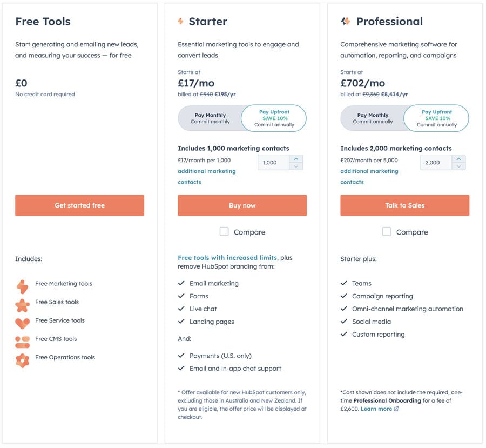Screen dimensions: 486x448
Task: Click the Buy now button
Action: coord(242,205)
